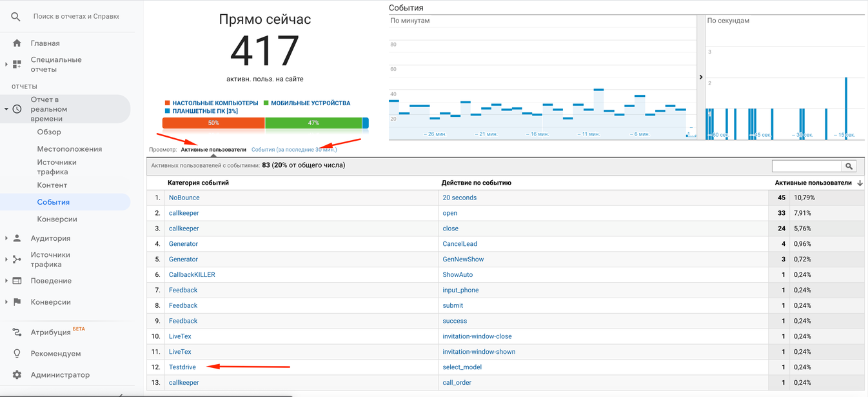
Task: Open Администратор via the gear icon
Action: coord(17,375)
